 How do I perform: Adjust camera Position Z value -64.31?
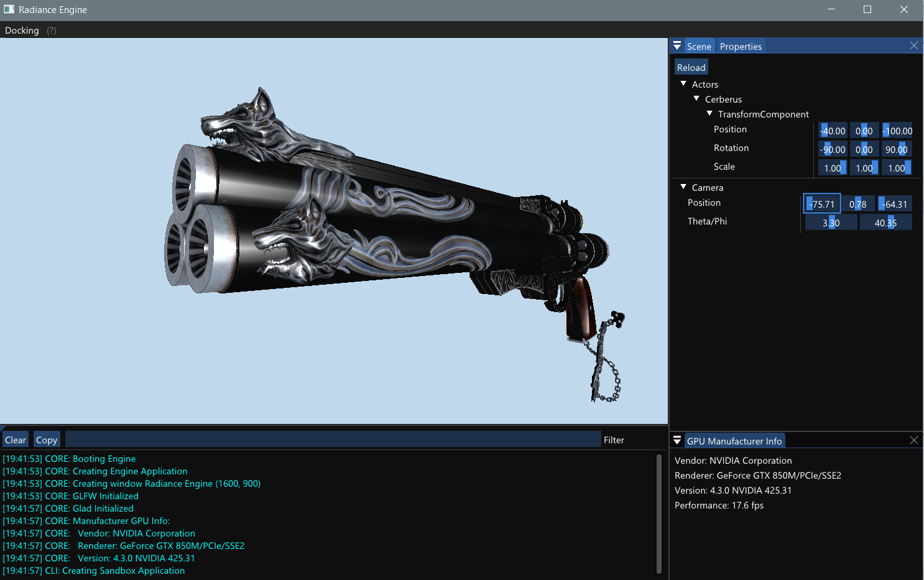click(895, 204)
